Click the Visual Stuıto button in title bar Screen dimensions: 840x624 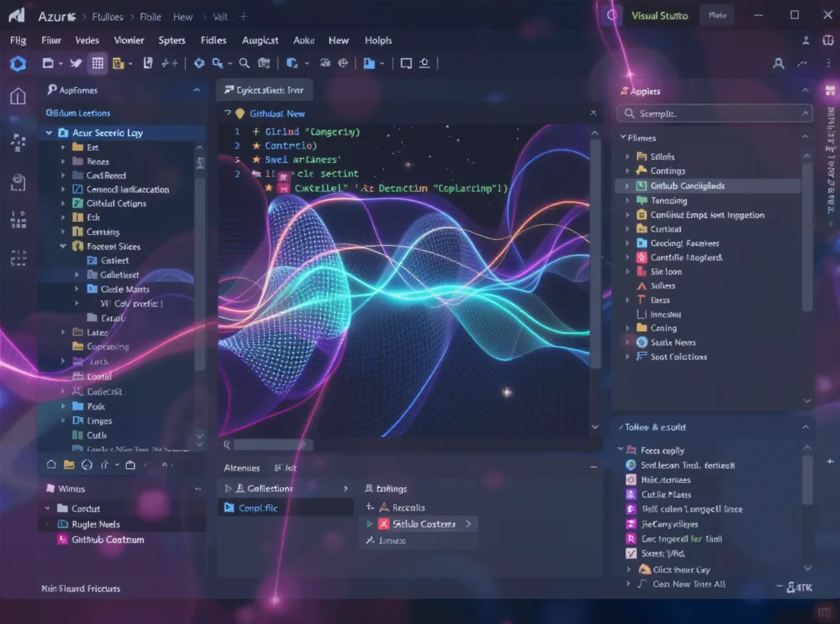pos(660,16)
